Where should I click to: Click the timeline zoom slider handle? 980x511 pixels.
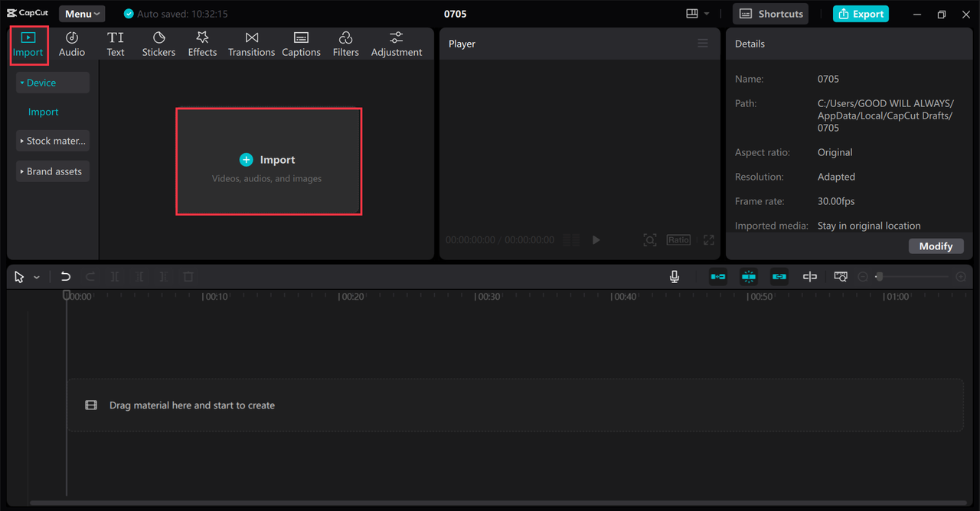879,277
